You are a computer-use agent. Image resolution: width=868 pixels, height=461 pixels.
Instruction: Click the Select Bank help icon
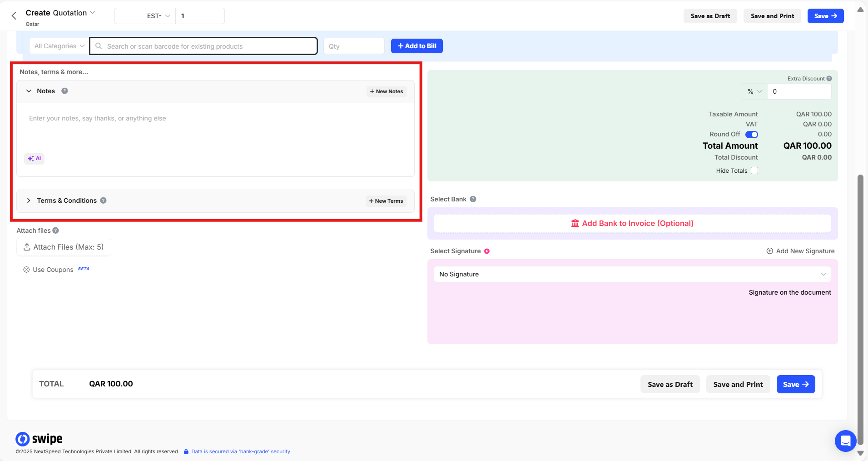coord(473,199)
